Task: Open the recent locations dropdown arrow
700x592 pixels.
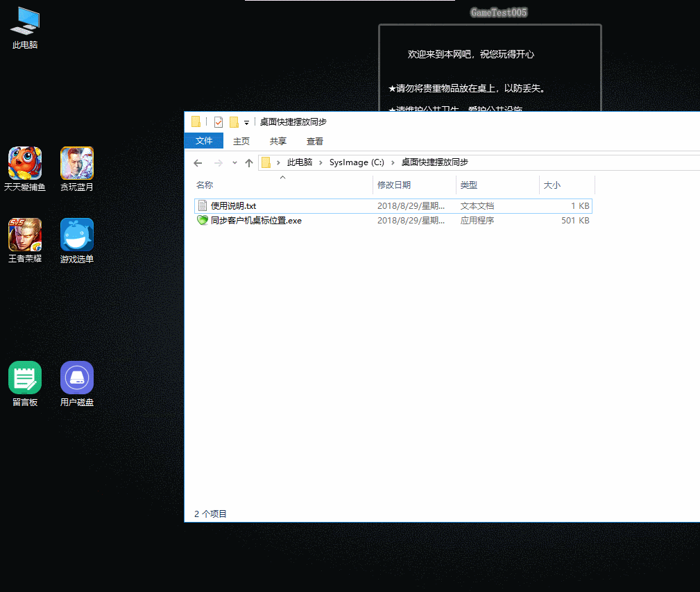Action: 234,163
